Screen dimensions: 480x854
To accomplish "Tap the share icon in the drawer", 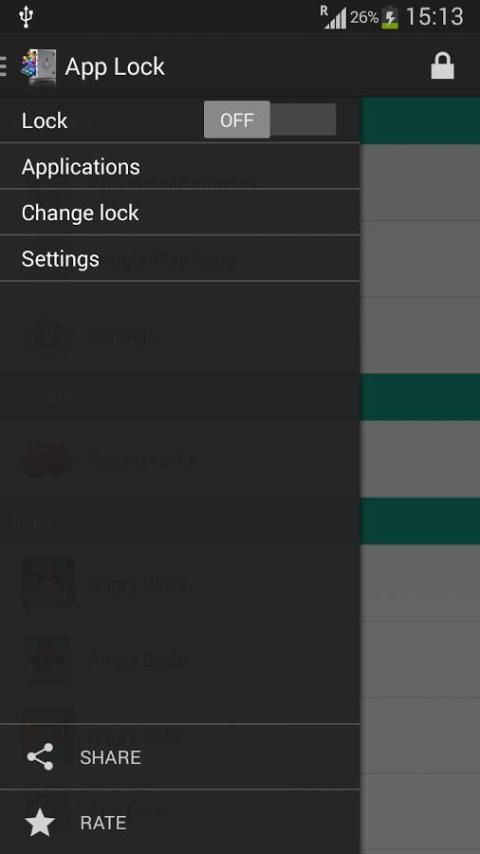I will [40, 757].
